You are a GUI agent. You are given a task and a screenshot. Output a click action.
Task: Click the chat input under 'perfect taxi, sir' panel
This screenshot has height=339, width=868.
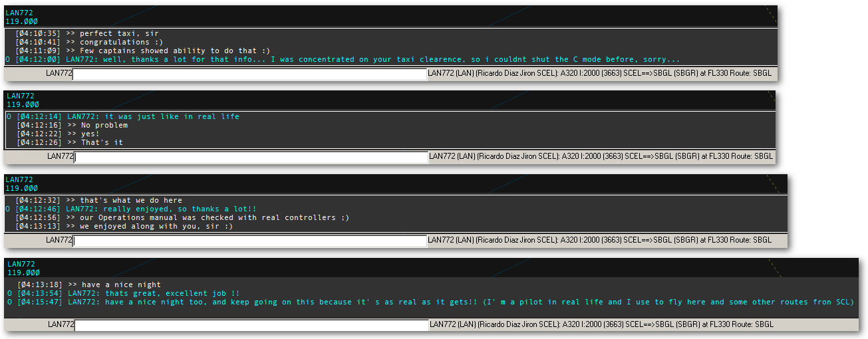point(249,74)
